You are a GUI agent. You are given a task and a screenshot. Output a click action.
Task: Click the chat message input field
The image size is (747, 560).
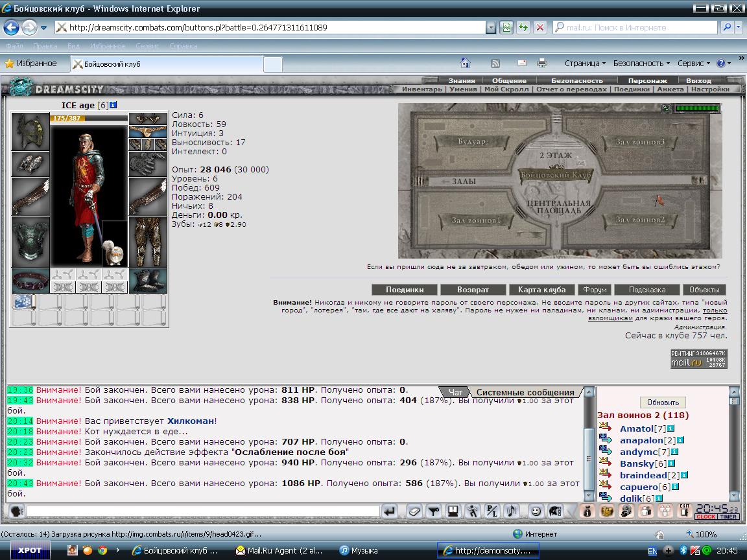(203, 511)
